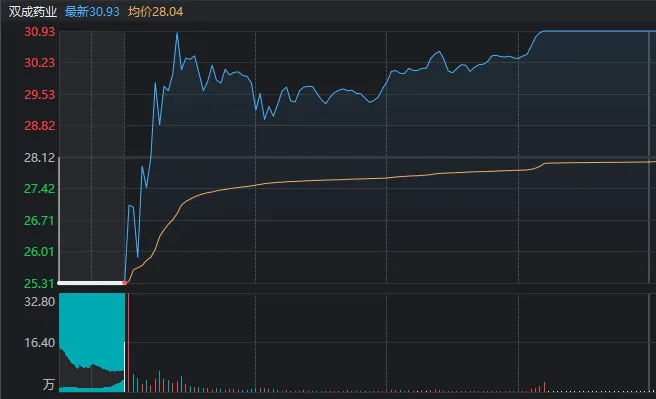The height and width of the screenshot is (399, 656).
Task: Click the blue price line peak at limit-up
Action: tap(598, 31)
